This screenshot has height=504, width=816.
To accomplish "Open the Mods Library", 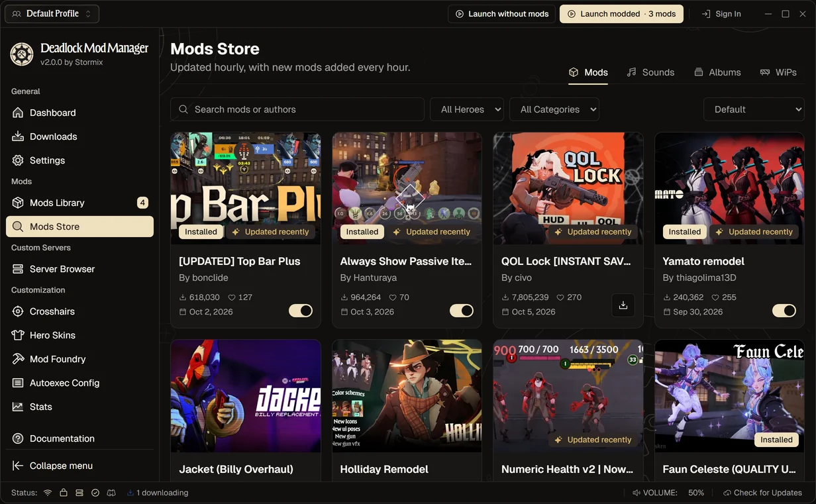I will point(79,203).
